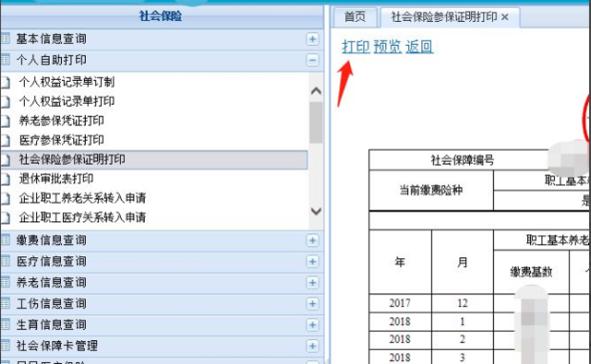Click the 缴费信息查询 section icon
Viewport: 591px width, 364px height.
[5, 240]
